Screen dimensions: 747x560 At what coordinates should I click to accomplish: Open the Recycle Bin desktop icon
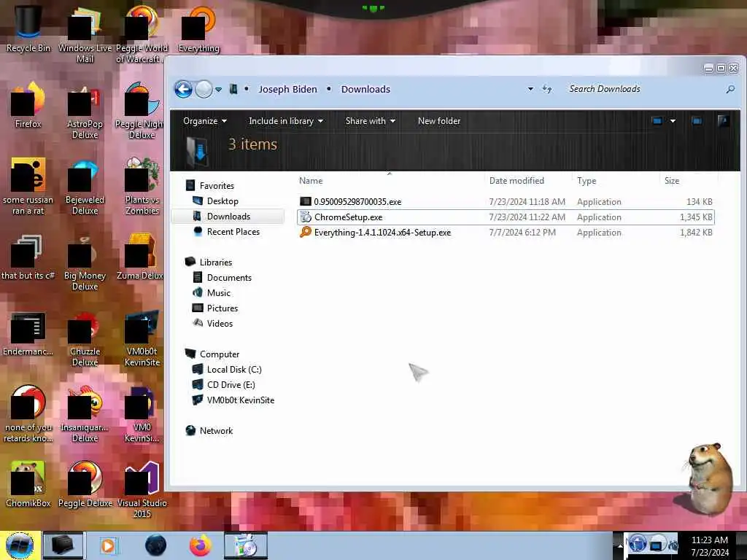pyautogui.click(x=28, y=28)
